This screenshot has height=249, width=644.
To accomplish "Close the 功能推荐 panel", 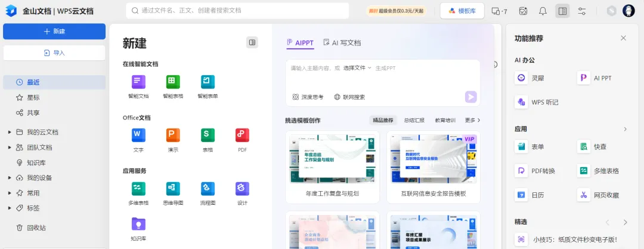I will [x=624, y=38].
